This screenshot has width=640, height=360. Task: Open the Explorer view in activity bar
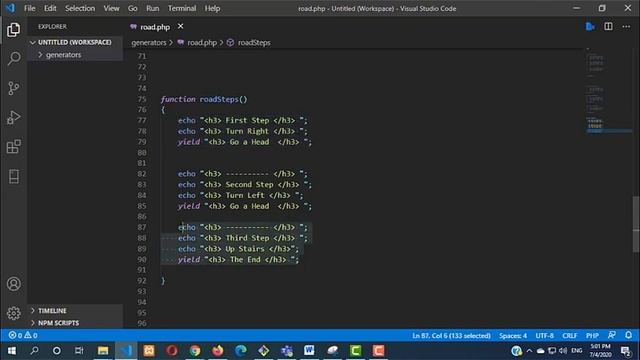13,30
